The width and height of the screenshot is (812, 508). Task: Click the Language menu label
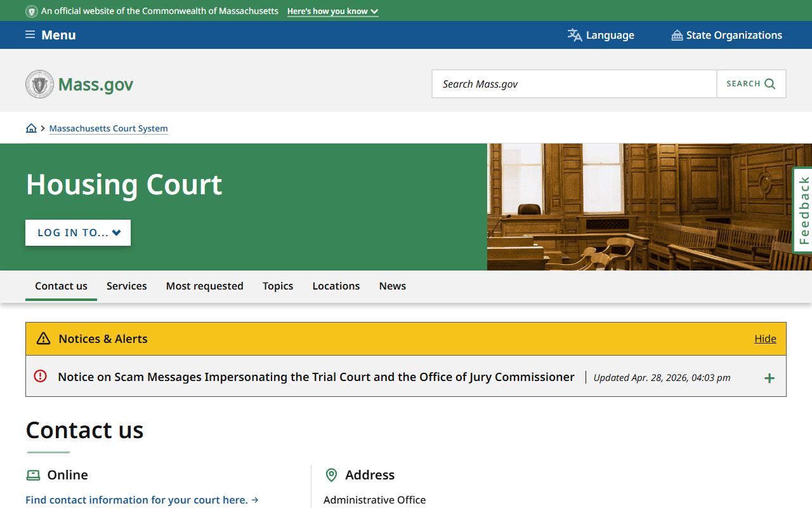click(610, 35)
